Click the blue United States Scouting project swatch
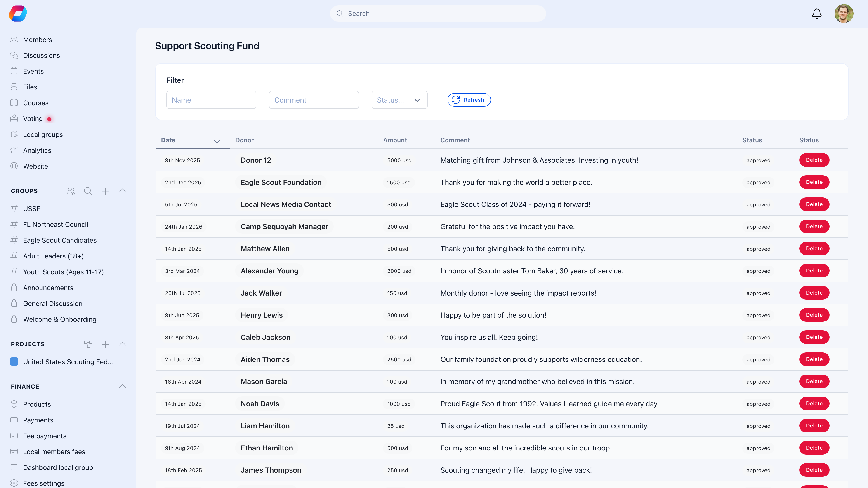The image size is (868, 488). [14, 361]
